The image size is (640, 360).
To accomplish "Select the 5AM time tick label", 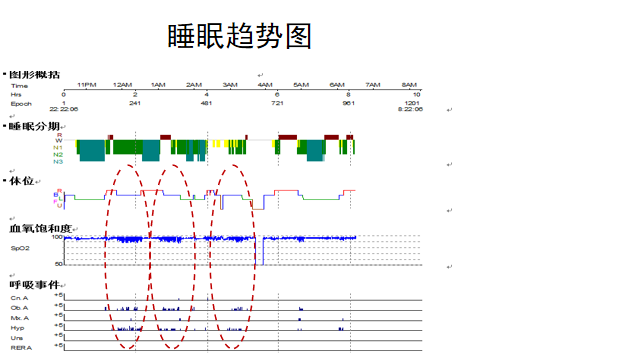I will point(301,85).
